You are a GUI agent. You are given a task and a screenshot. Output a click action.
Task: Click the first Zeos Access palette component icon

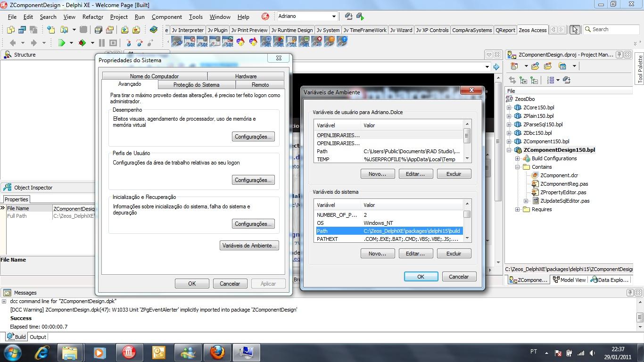pos(176,42)
